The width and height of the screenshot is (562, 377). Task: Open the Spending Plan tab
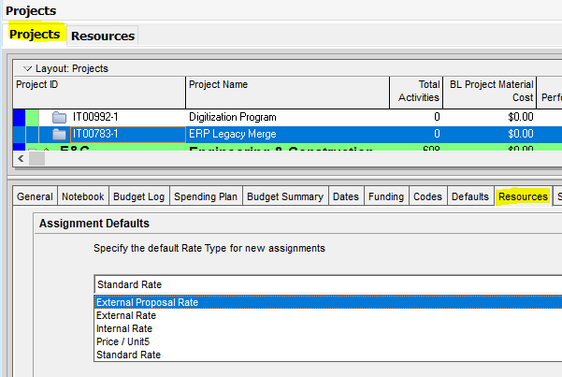point(206,196)
